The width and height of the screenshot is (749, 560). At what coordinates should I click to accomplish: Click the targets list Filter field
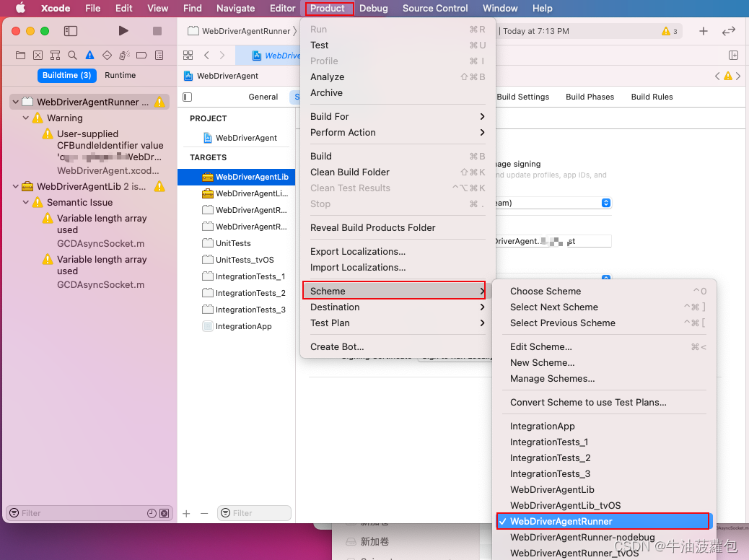click(254, 513)
